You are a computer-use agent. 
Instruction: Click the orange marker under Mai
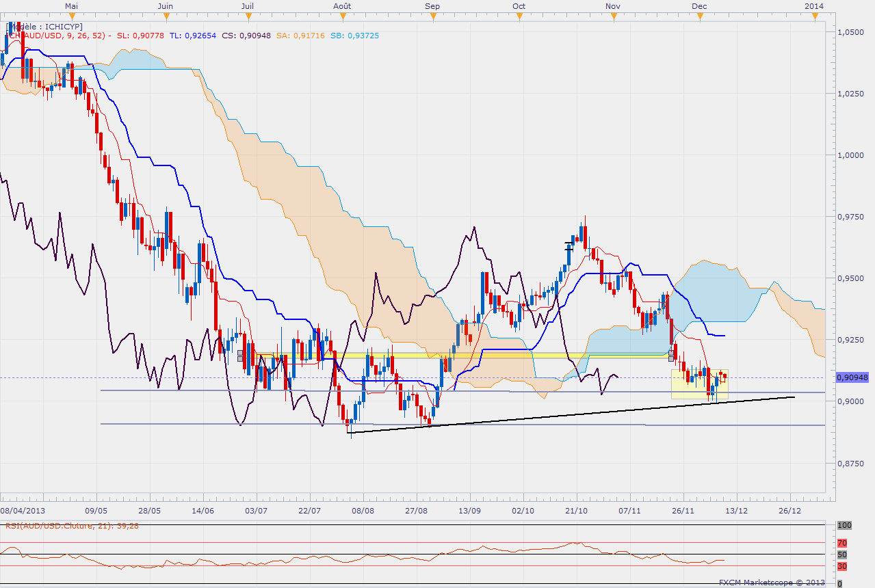coord(71,14)
